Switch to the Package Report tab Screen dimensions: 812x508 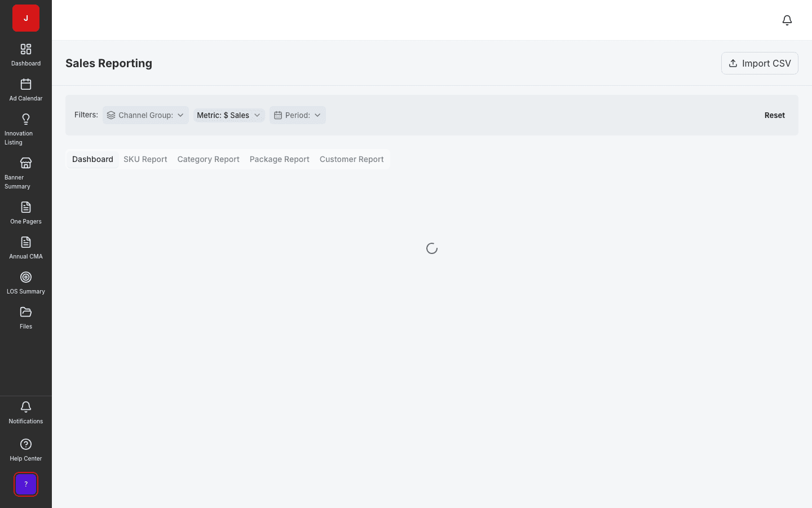(280, 159)
